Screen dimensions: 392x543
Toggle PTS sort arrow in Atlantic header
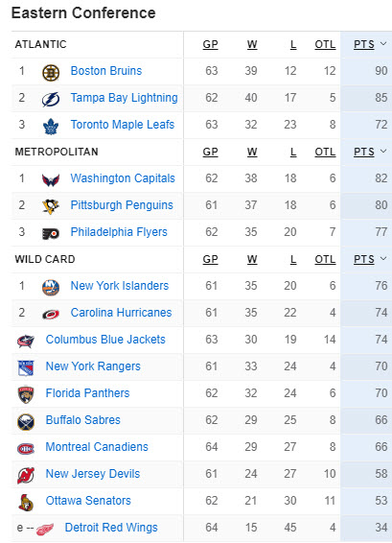tap(383, 43)
